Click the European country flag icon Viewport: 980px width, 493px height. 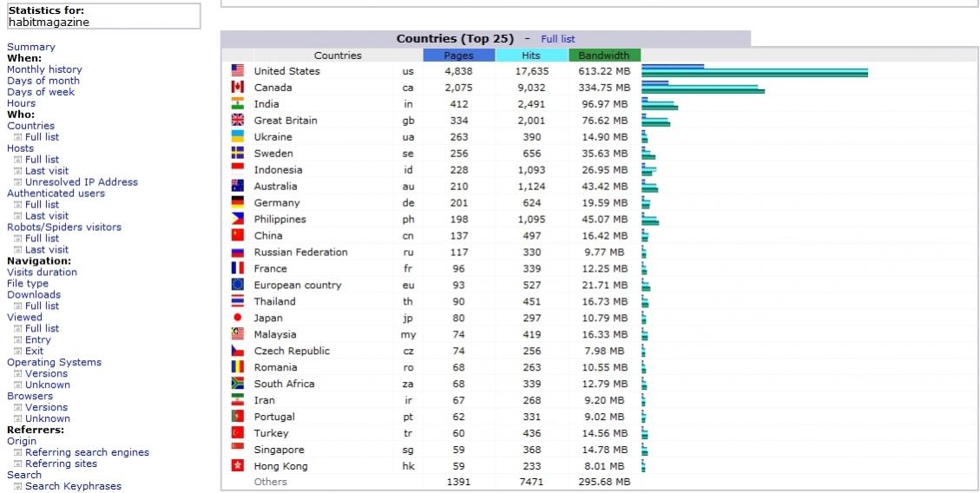point(238,285)
